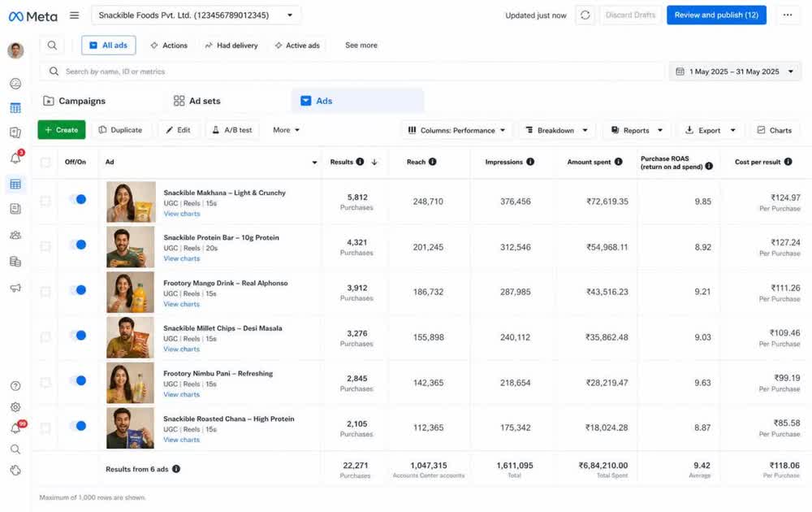Toggle off Snackible Millet Chips ad
The height and width of the screenshot is (512, 812).
coord(78,336)
